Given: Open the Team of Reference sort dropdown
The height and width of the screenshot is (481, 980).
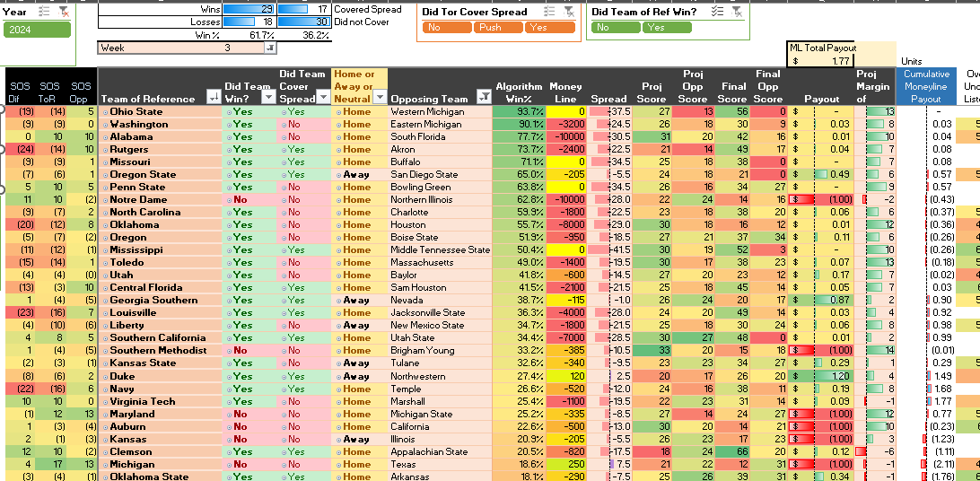Looking at the screenshot, I should (x=213, y=97).
